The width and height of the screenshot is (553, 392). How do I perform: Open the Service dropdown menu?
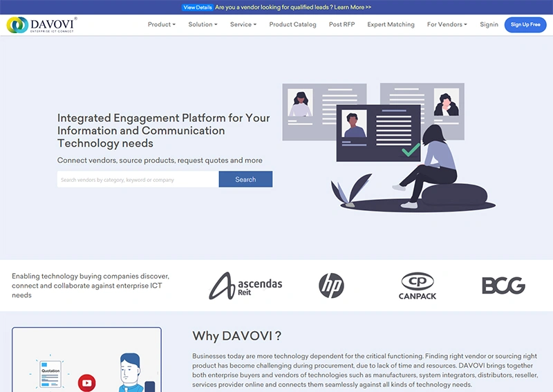[x=243, y=25]
